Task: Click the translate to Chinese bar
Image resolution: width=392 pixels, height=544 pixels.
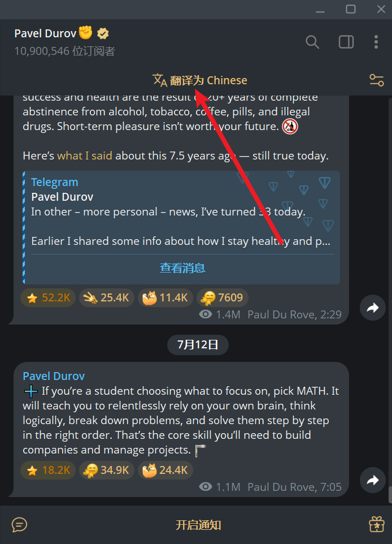Action: (x=199, y=80)
